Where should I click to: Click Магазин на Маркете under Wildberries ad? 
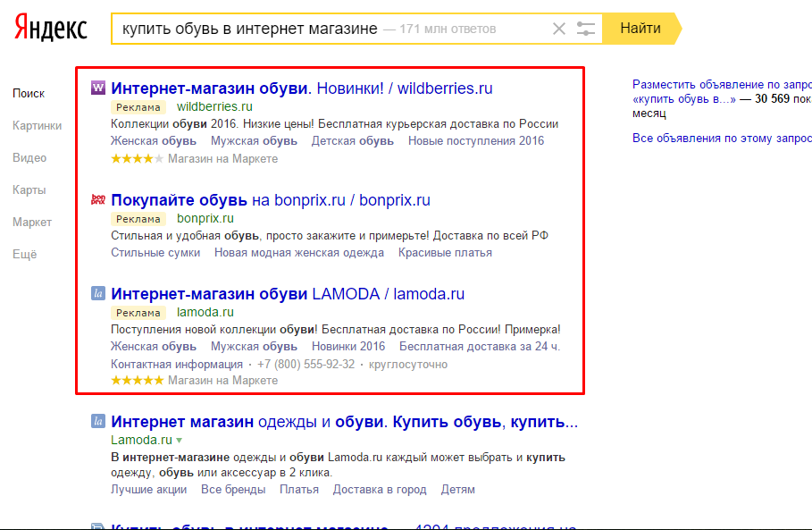(x=222, y=158)
